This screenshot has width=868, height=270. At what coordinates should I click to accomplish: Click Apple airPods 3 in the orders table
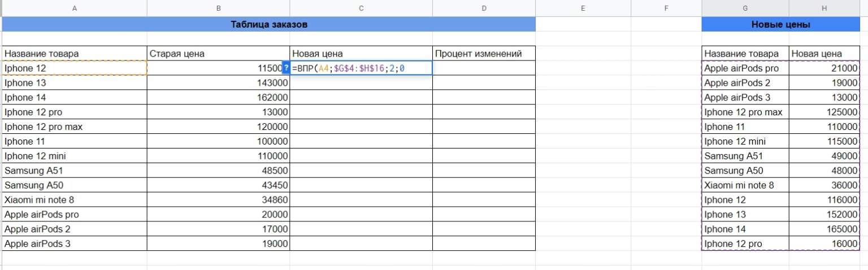coord(75,244)
